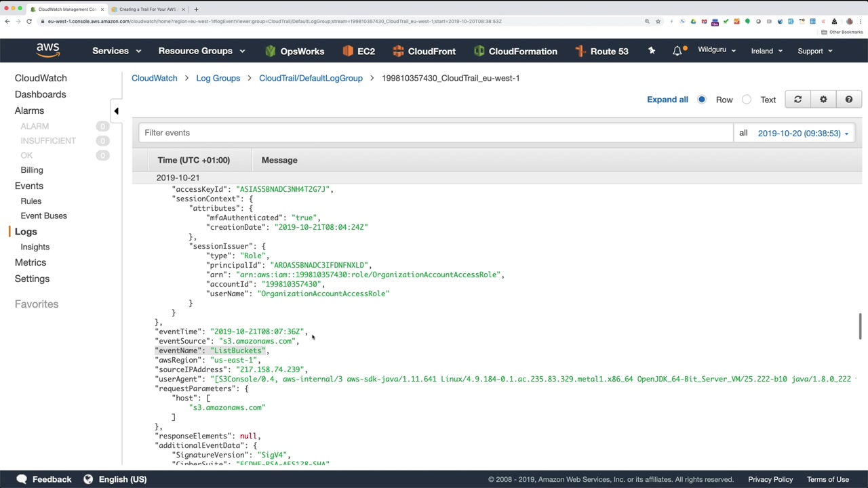The height and width of the screenshot is (488, 868).
Task: Go to Insights in the sidebar
Action: [35, 247]
